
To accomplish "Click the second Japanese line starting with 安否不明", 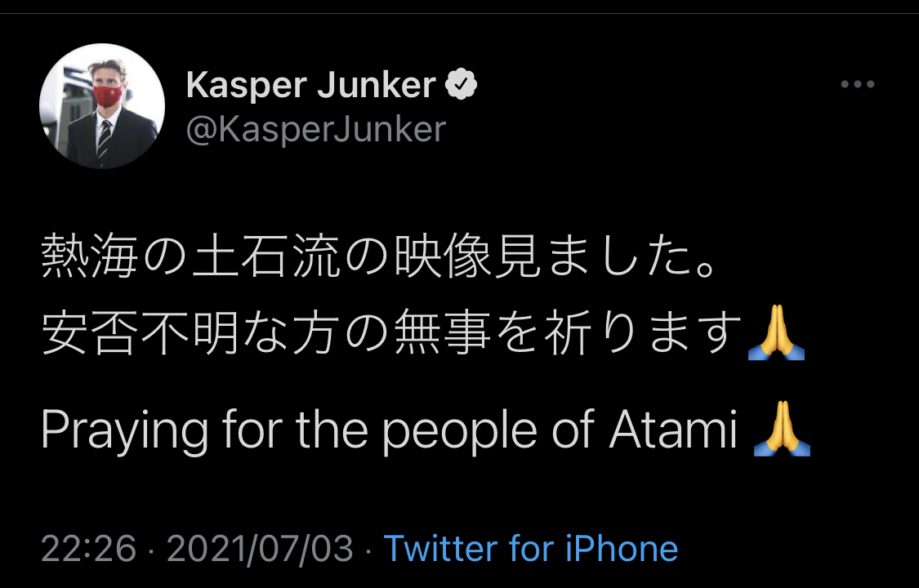I will point(392,335).
